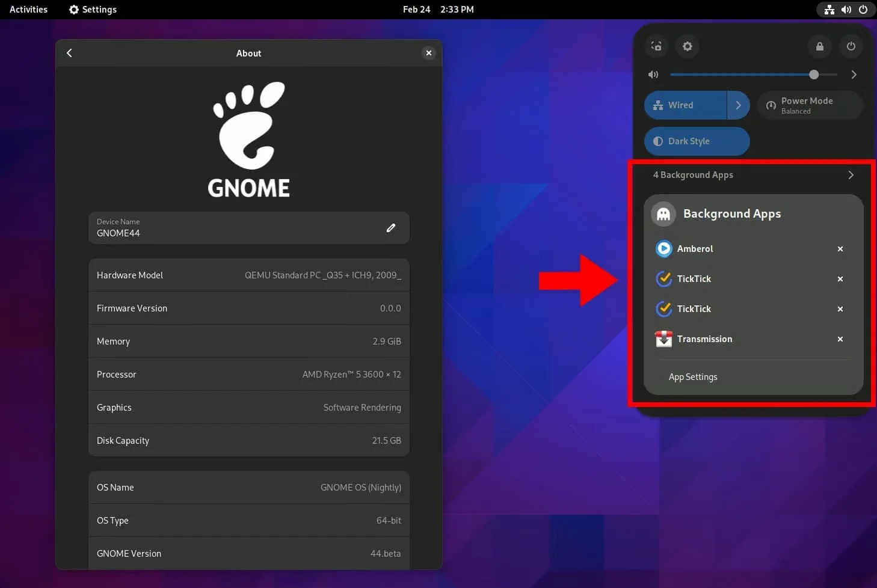Click the network icon in the system tray
The image size is (877, 588).
coord(829,10)
